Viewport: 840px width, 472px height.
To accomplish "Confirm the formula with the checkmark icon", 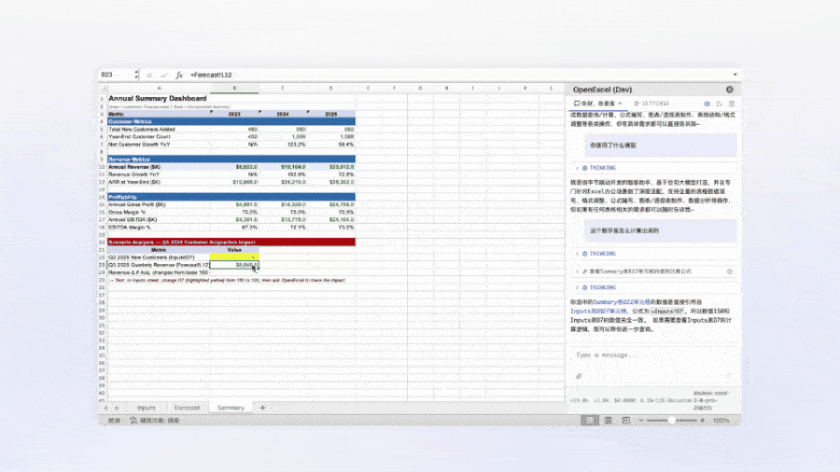I will [x=163, y=75].
